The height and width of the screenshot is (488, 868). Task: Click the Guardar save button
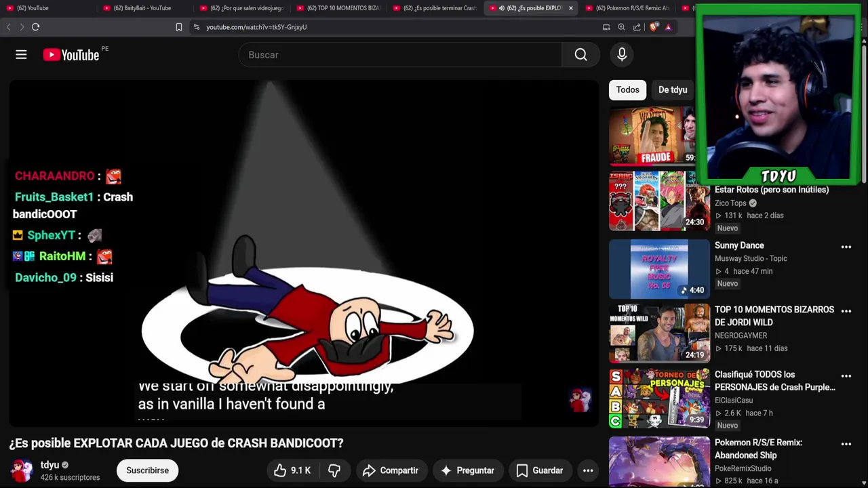tap(540, 470)
